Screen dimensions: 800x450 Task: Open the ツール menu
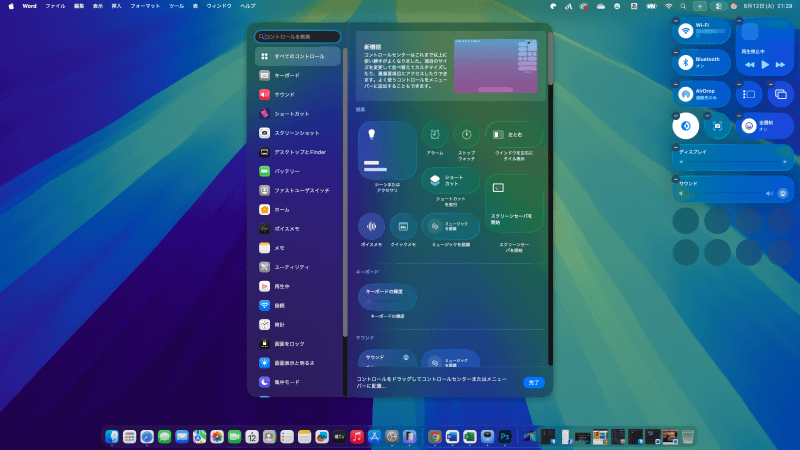pyautogui.click(x=177, y=6)
